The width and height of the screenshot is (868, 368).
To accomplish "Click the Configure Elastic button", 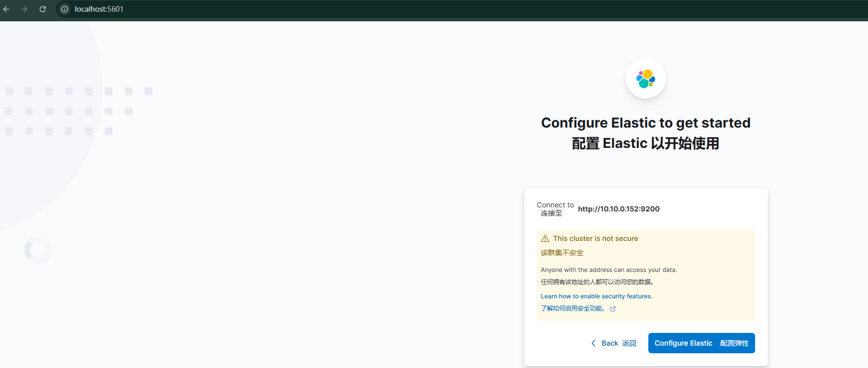I will tap(702, 343).
